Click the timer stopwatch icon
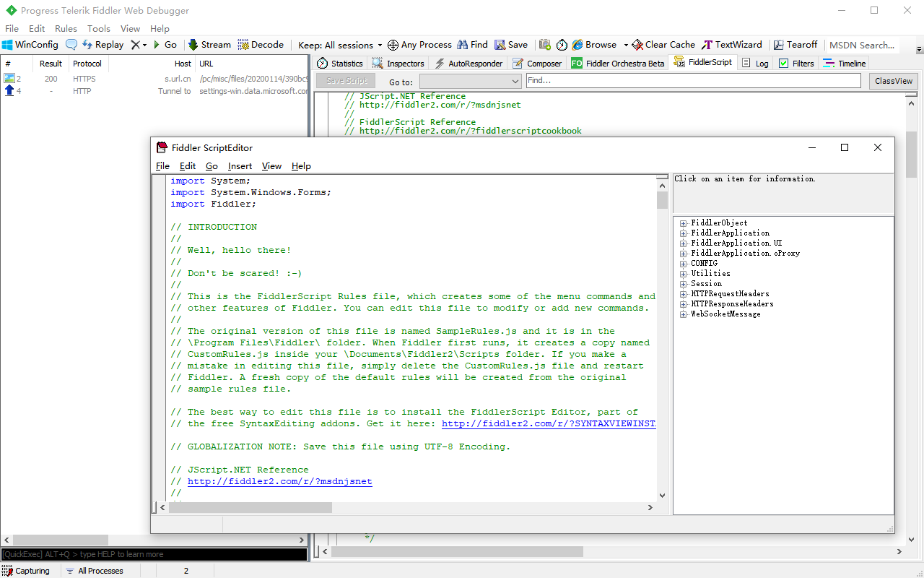 562,45
